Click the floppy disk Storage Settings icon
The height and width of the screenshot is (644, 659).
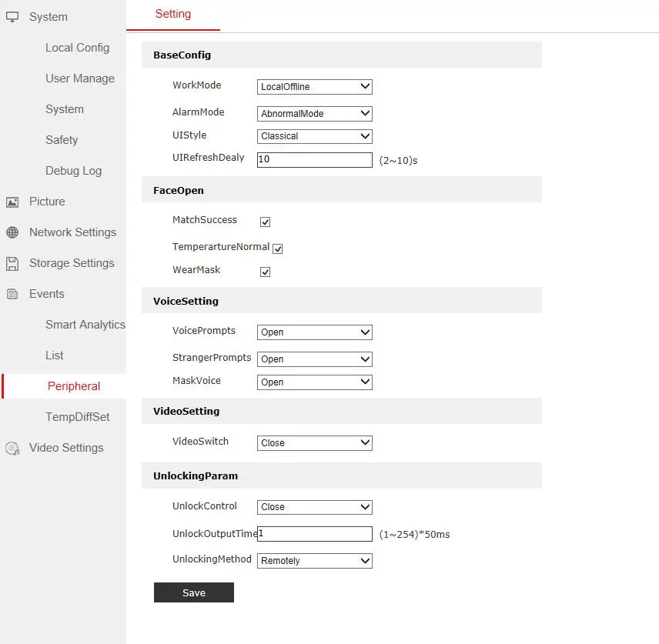tap(12, 263)
